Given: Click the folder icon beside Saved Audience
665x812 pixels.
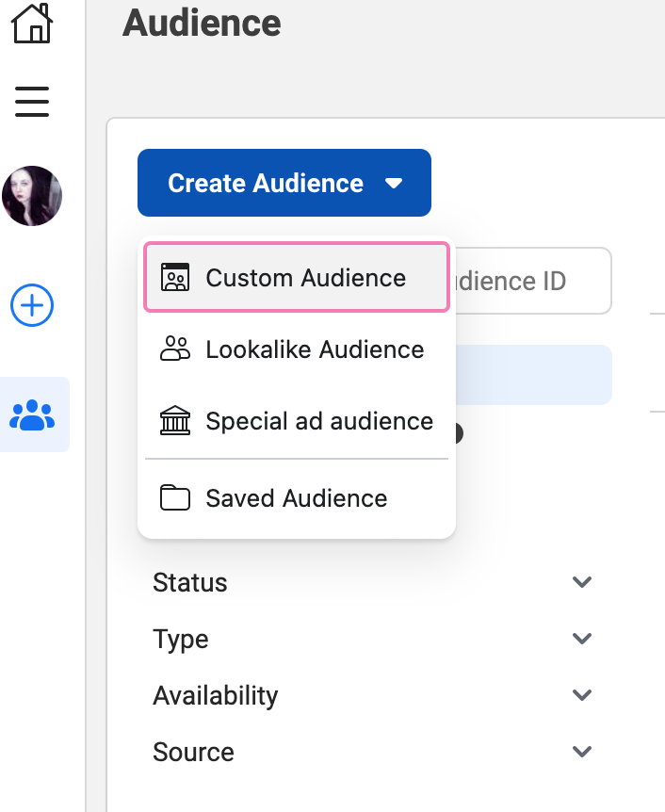Looking at the screenshot, I should 175,497.
